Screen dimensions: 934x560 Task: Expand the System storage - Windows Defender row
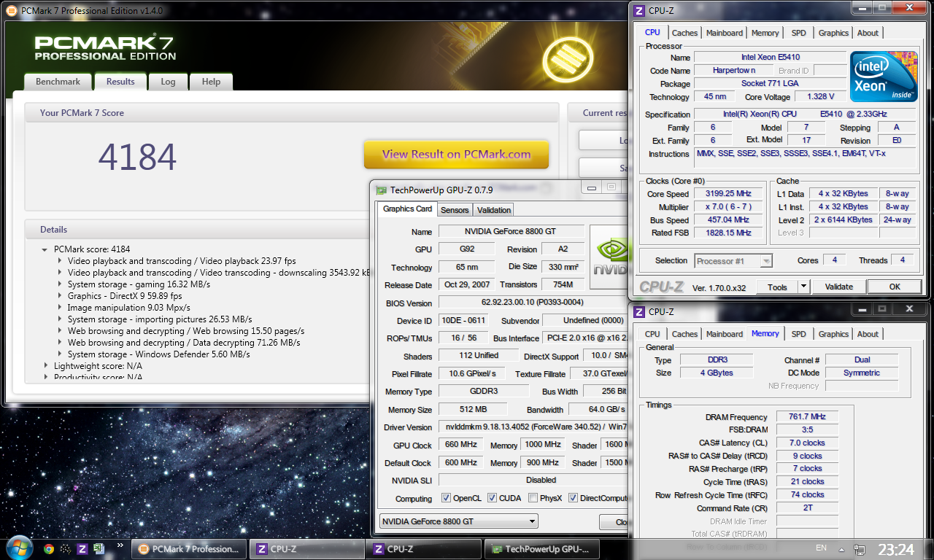tap(60, 354)
